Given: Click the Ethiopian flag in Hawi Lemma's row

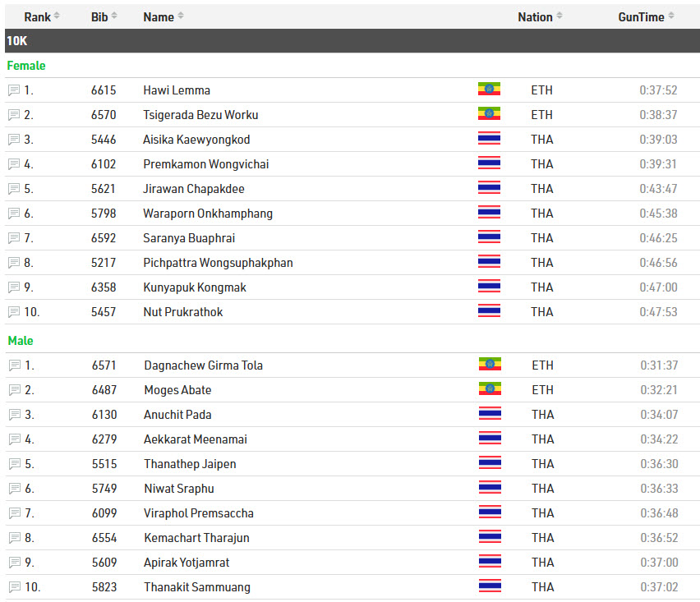Looking at the screenshot, I should click(489, 89).
